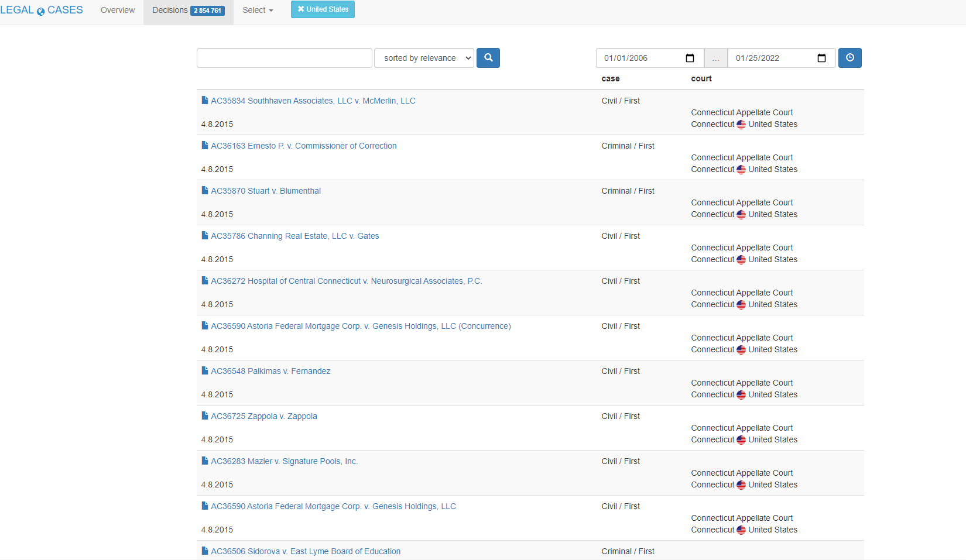Click document icon for Mazier v. Signature Pools
This screenshot has width=966, height=560.
(205, 461)
